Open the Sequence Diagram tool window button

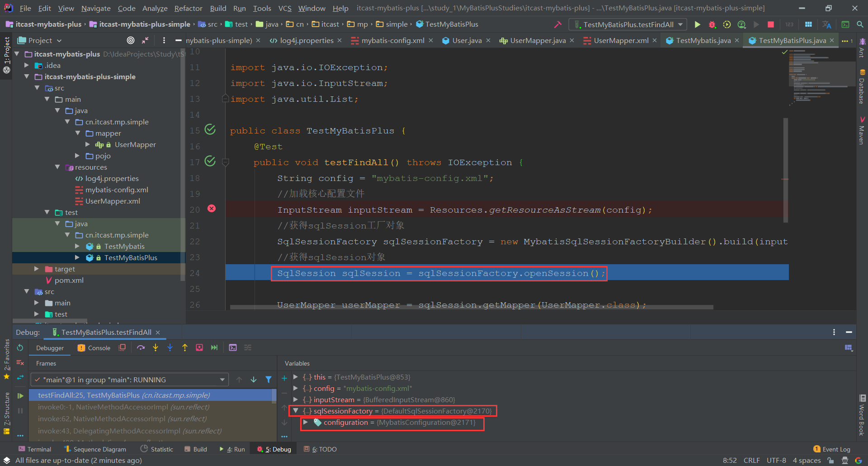(x=95, y=449)
